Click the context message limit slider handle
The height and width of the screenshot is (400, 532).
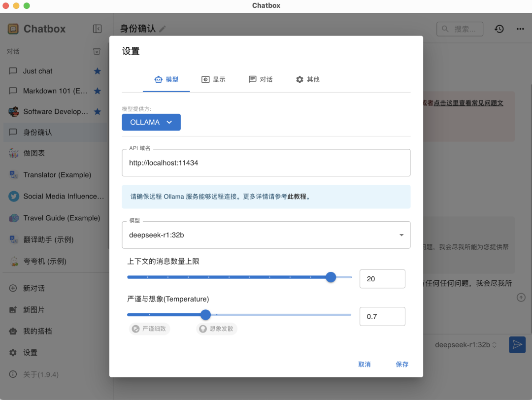tap(331, 277)
